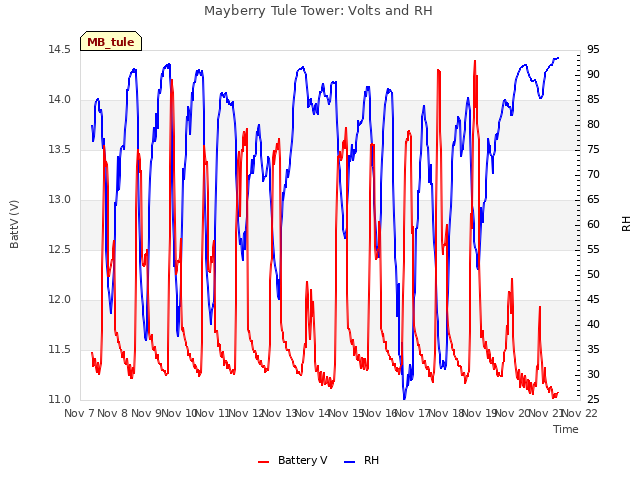Viewport: 640px width, 480px height.
Task: Click the Nov 12 date label
Action: 246,413
